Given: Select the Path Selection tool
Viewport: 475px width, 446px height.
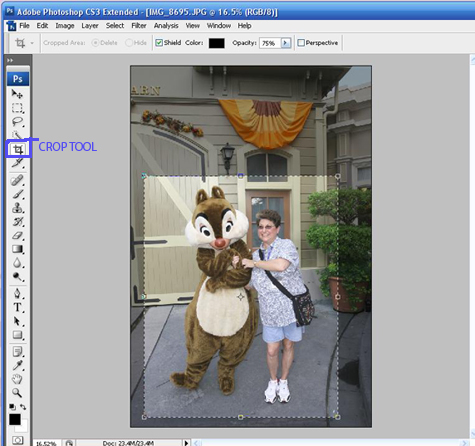Looking at the screenshot, I should coord(17,321).
